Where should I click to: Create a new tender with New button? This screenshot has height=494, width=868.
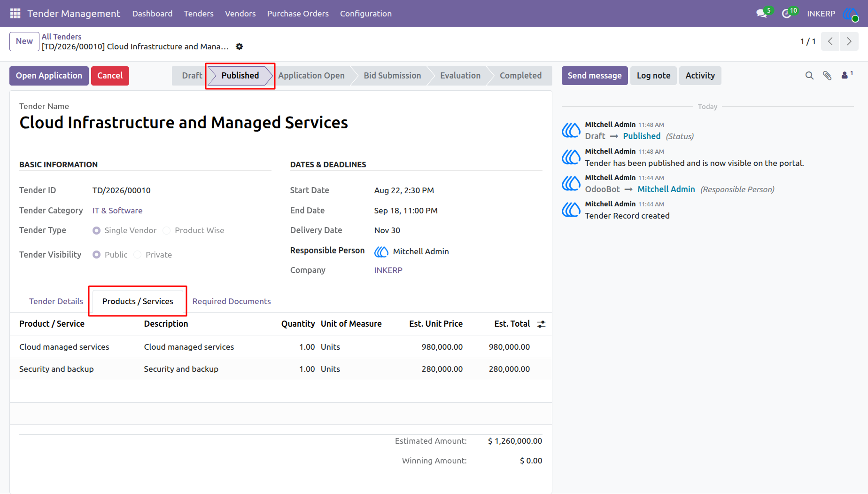tap(24, 41)
